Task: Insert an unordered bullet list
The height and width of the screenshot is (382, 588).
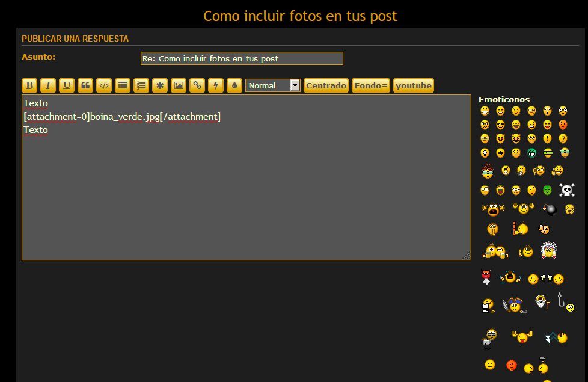Action: click(x=123, y=85)
